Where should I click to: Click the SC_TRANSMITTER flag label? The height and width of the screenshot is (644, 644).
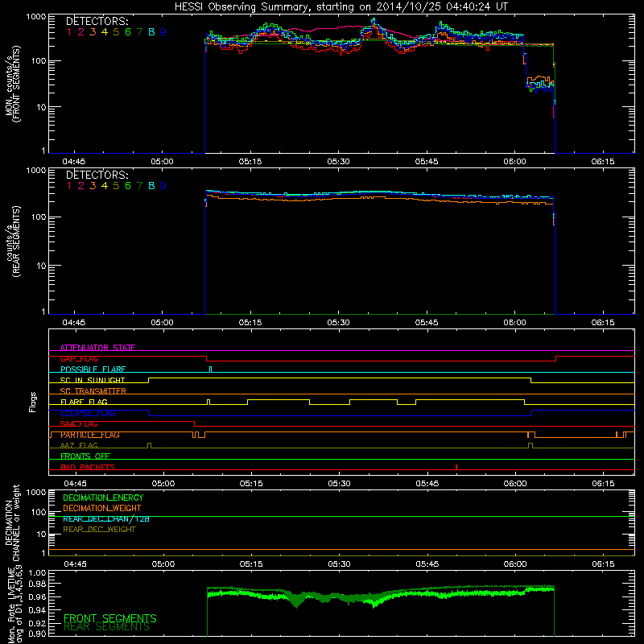(93, 390)
